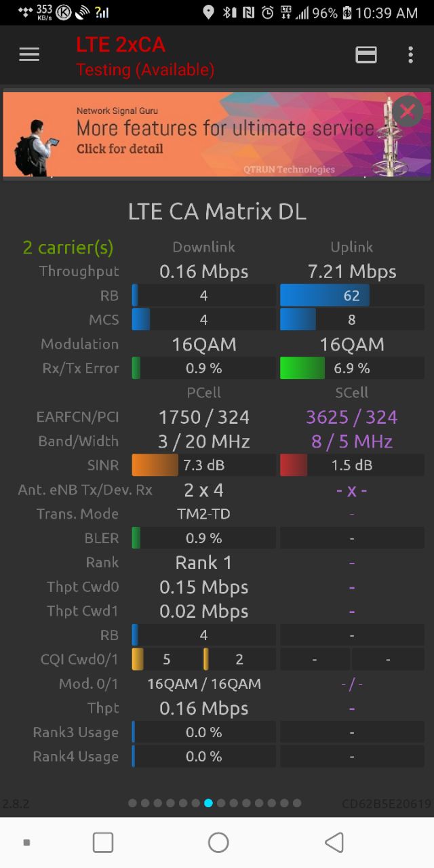
Task: Click the 'Click for detail' ad link
Action: 119,149
